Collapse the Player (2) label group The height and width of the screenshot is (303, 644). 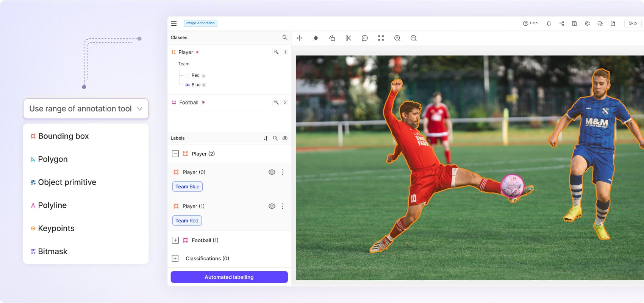175,154
